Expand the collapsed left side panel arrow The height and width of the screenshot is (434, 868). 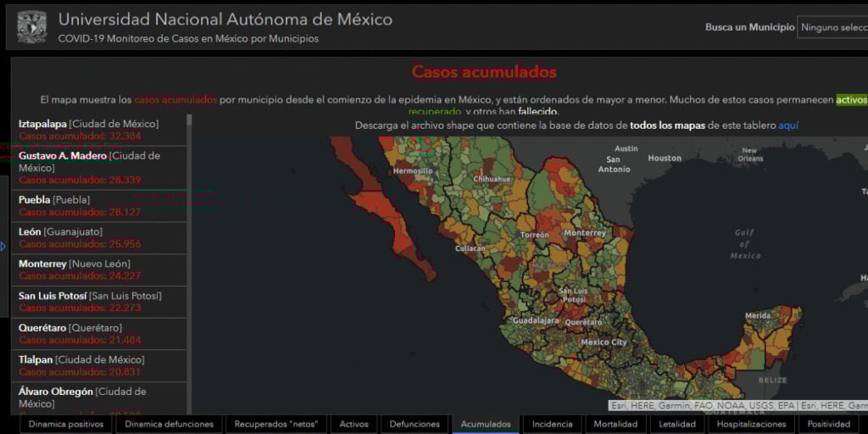point(3,247)
